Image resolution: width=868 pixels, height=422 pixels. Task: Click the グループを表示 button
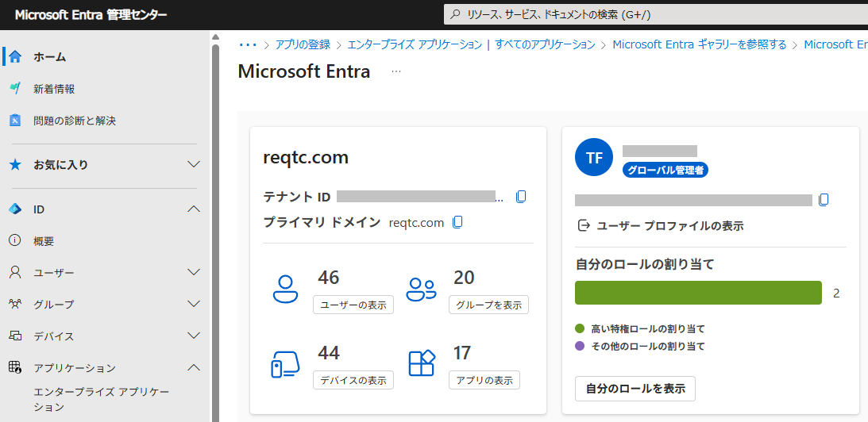[x=489, y=304]
